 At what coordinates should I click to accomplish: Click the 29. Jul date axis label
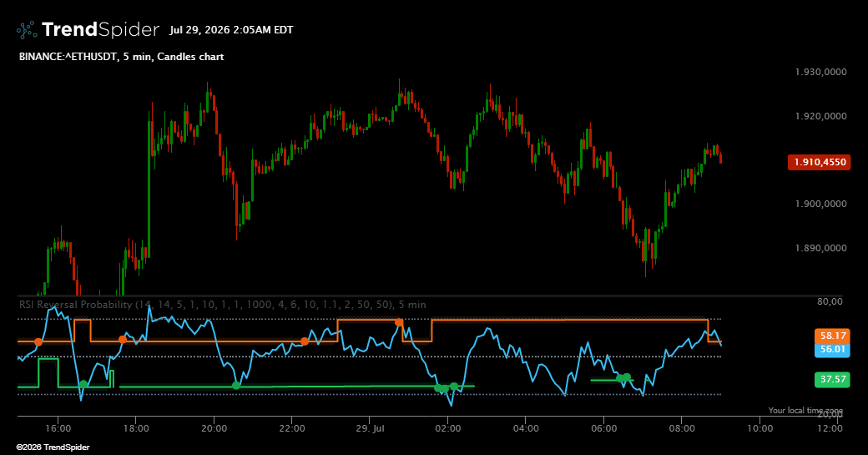pyautogui.click(x=370, y=428)
